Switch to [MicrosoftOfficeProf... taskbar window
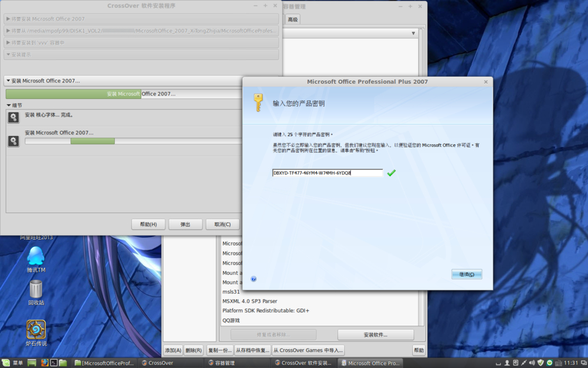 point(104,363)
